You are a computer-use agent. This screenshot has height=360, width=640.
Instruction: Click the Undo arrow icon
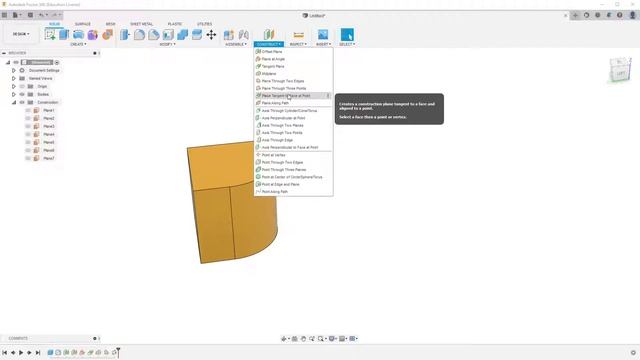41,15
